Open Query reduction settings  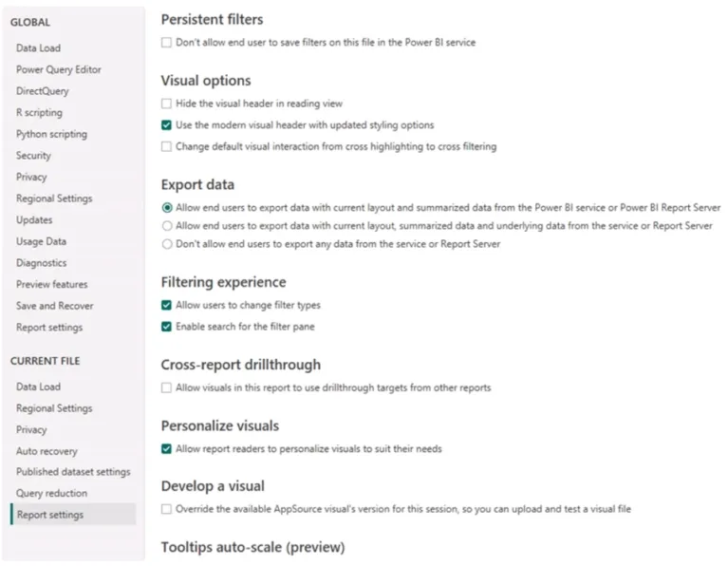[x=51, y=493]
